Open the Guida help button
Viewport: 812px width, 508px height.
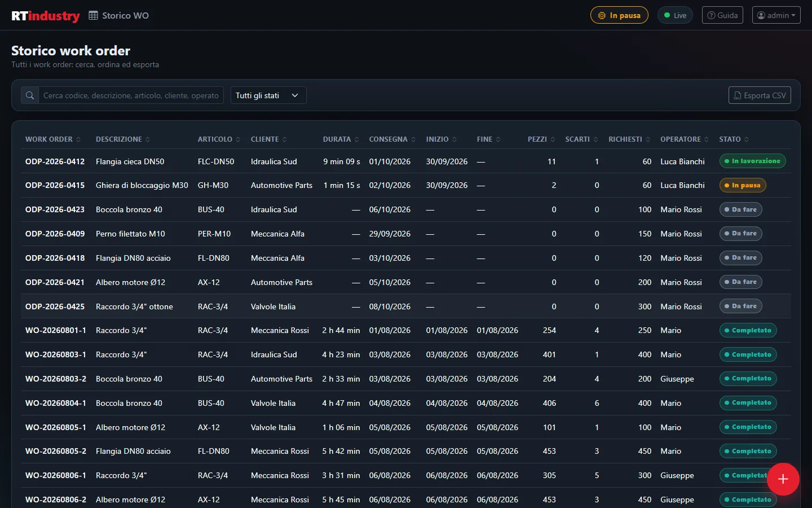722,15
